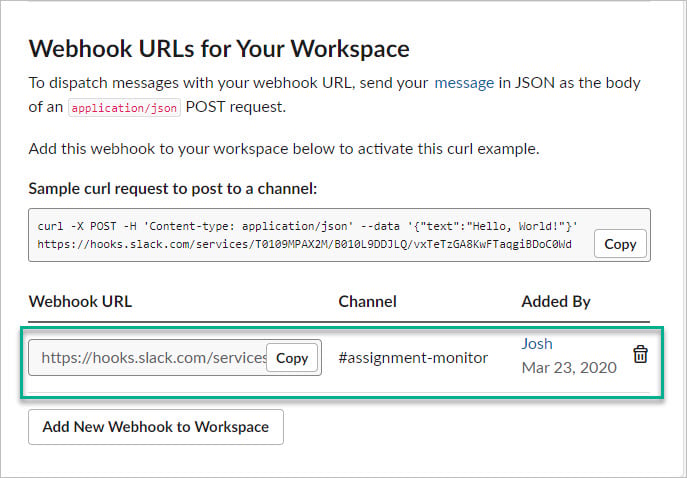This screenshot has width=687, height=478.
Task: Click the 'Added By' column header
Action: [556, 301]
